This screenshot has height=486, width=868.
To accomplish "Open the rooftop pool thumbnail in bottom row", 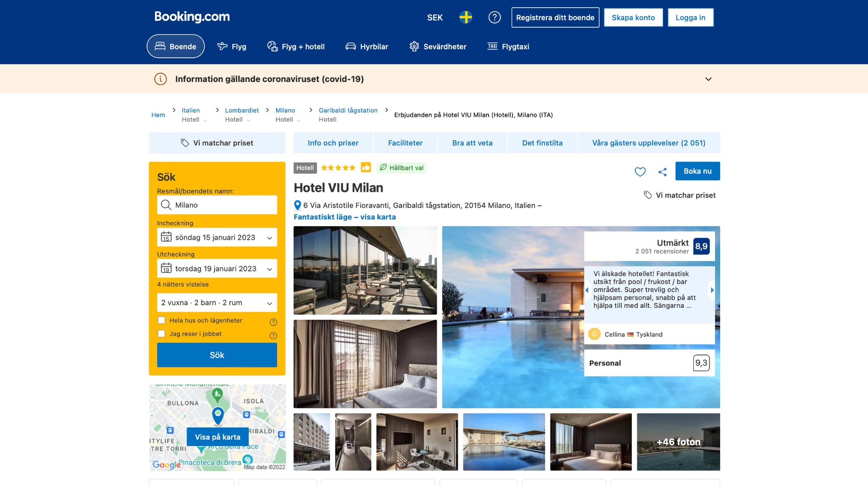I will pos(504,442).
